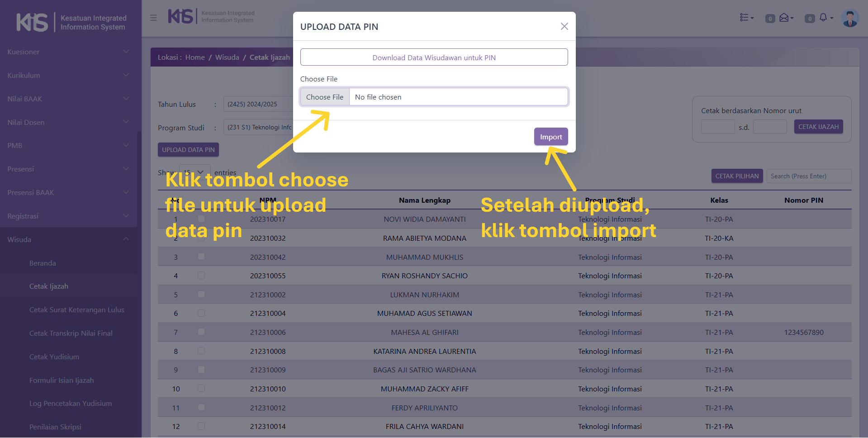Tick the checkbox for Ryan Roshandy Sachio
Image resolution: width=868 pixels, height=438 pixels.
point(201,276)
